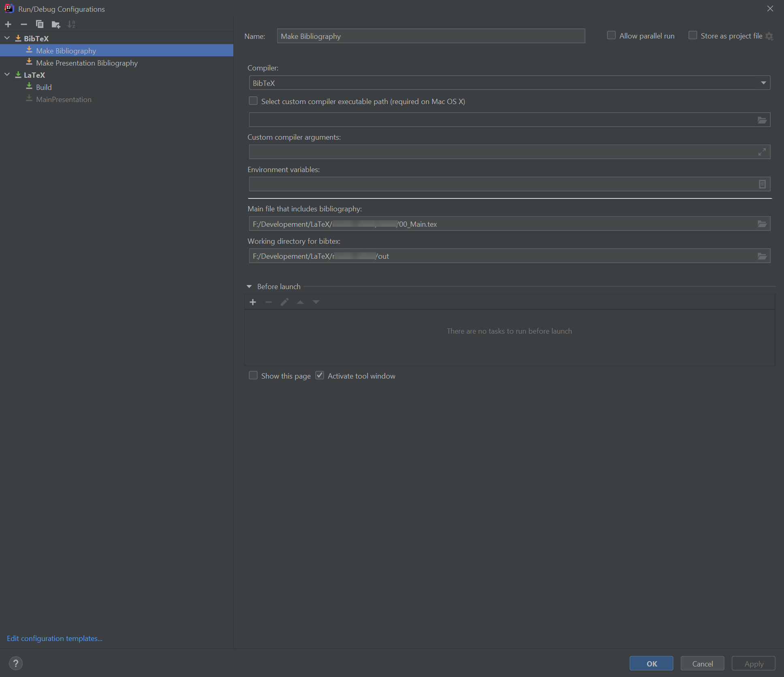The image size is (784, 677).
Task: Open the environment variables editor
Action: click(762, 184)
